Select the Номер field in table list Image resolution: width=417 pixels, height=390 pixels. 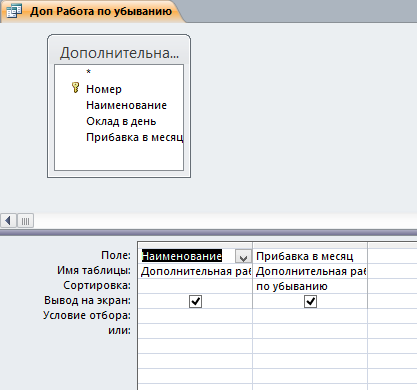click(x=104, y=89)
